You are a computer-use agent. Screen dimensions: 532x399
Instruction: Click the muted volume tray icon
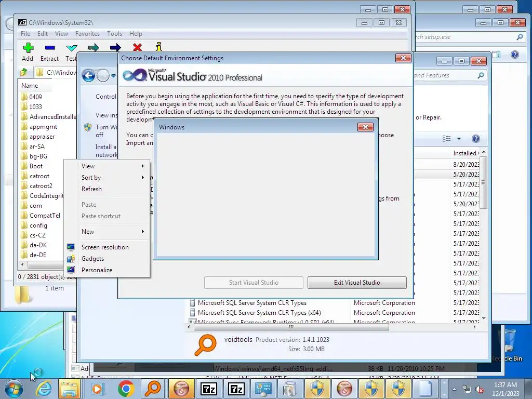pyautogui.click(x=480, y=390)
